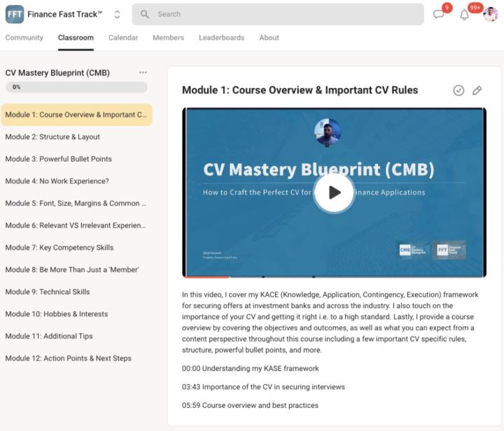The image size is (504, 431).
Task: Mark Module 1 as complete with checkmark
Action: (x=458, y=90)
